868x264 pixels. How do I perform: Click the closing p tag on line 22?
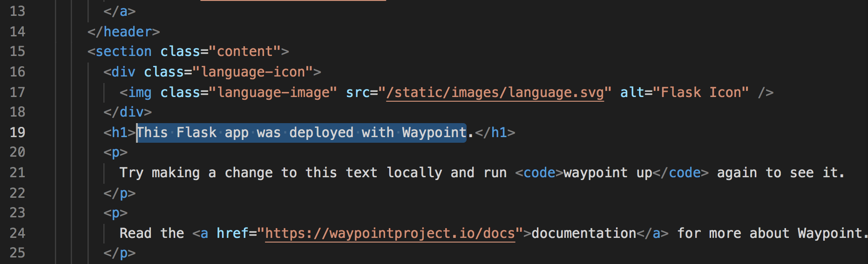[x=120, y=193]
